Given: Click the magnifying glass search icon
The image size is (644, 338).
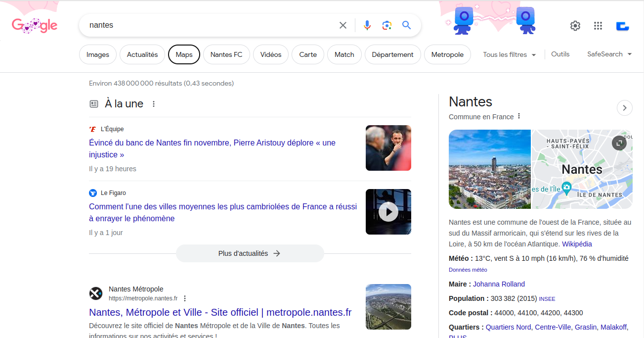Looking at the screenshot, I should [x=406, y=25].
